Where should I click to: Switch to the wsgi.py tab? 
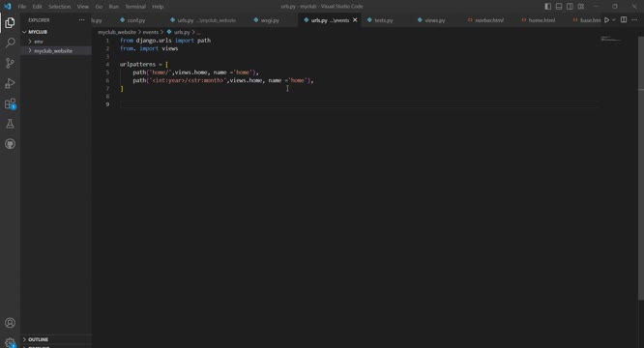(270, 20)
